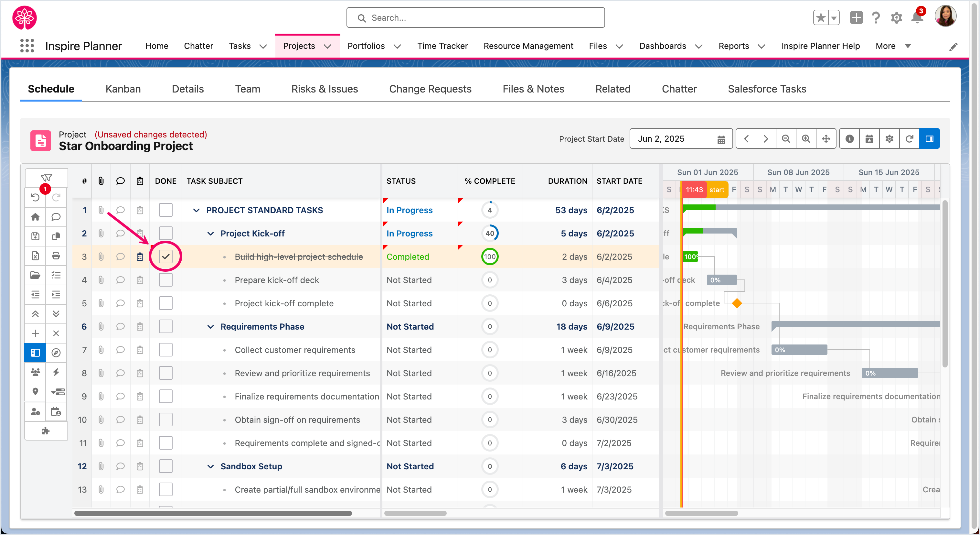
Task: Click In Progress status of Project Kick-off
Action: point(409,234)
